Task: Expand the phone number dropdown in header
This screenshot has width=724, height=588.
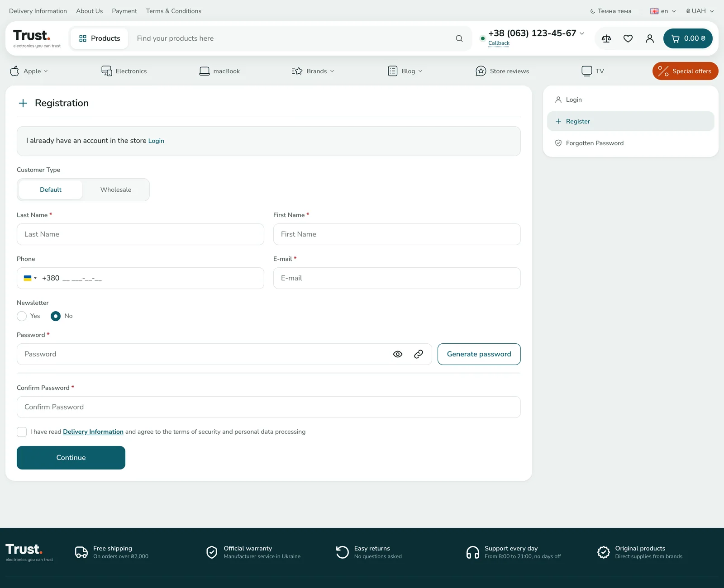Action: click(582, 33)
